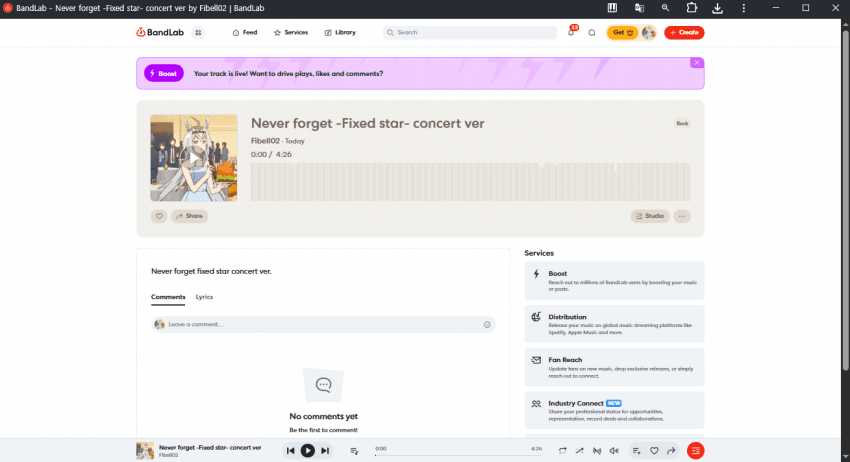Screen dimensions: 850x462
Task: Go to previous track in player bar
Action: click(x=291, y=451)
